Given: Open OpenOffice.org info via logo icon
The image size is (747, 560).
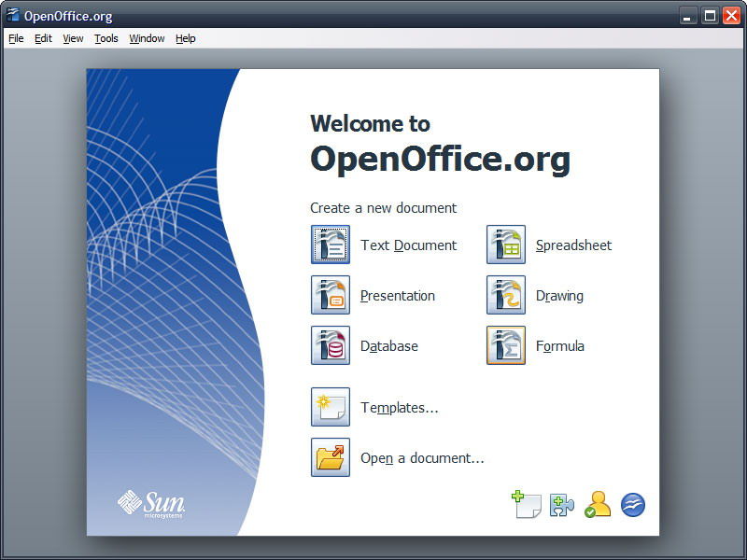Looking at the screenshot, I should (632, 502).
